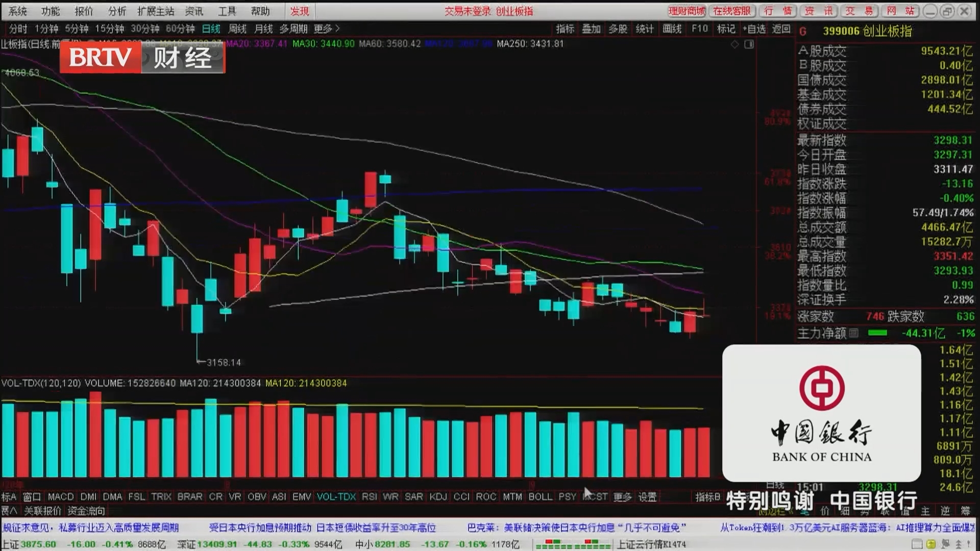Switch to 30分钟 chart period
The height and width of the screenshot is (551, 980).
[145, 29]
